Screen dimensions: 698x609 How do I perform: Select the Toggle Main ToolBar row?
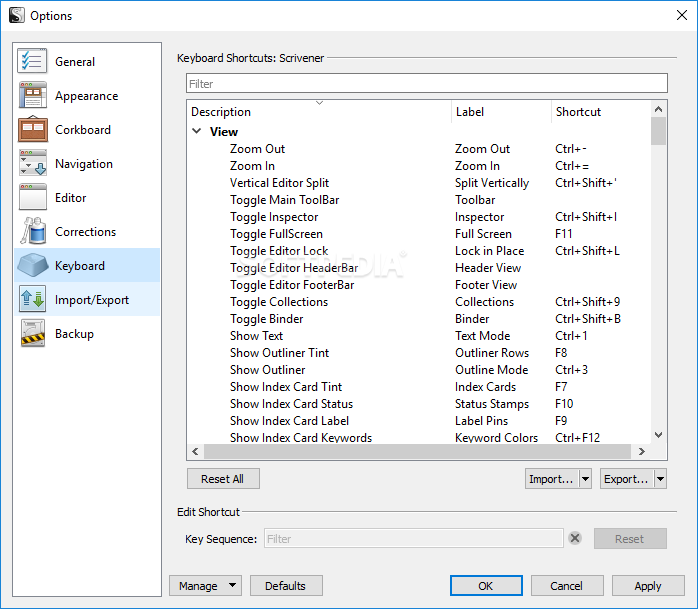click(x=418, y=200)
